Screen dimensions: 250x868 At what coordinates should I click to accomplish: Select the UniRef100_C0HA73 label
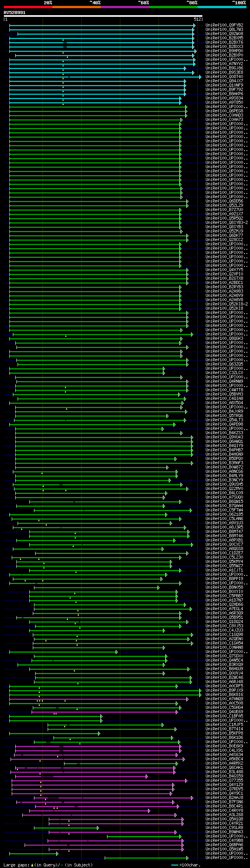point(224,120)
